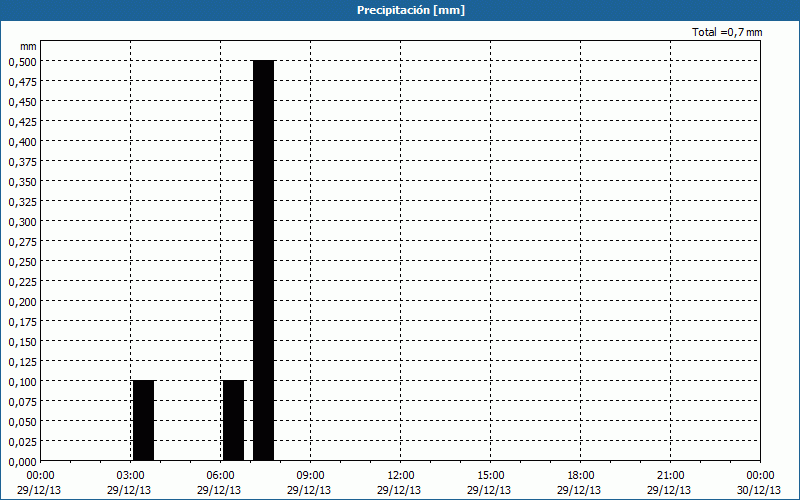
Task: Click the 0,125 y-axis value
Action: coord(23,361)
